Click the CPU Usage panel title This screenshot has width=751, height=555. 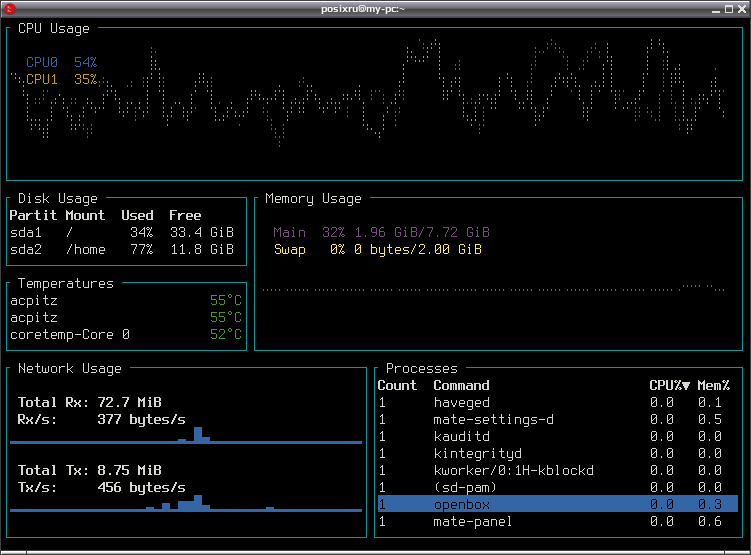click(54, 29)
